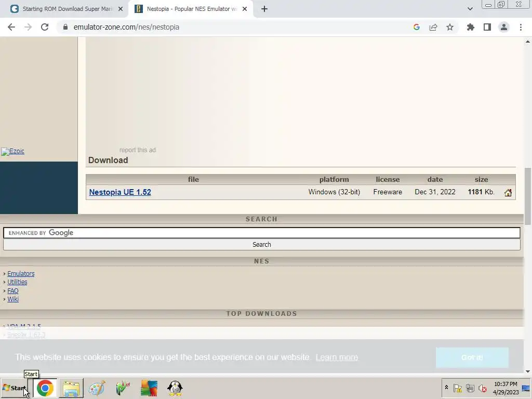Viewport: 532px width, 399px height.
Task: Open the Utilities link
Action: coord(17,282)
